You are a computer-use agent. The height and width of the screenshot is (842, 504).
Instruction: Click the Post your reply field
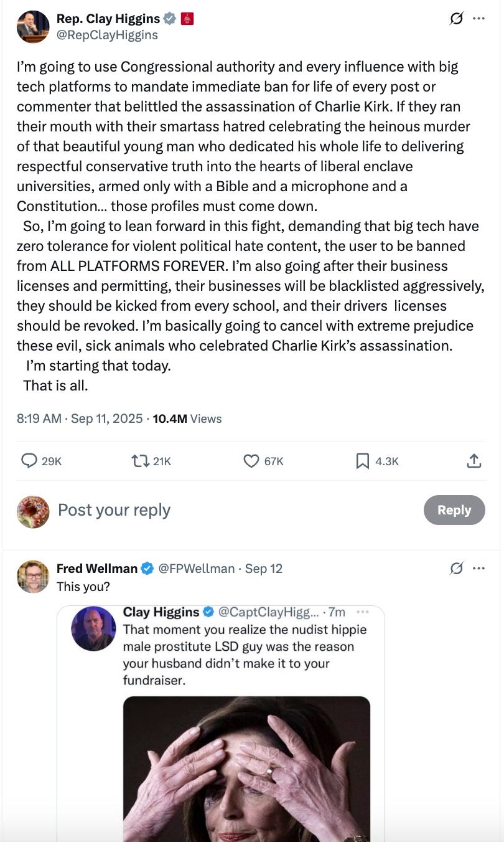(x=114, y=511)
